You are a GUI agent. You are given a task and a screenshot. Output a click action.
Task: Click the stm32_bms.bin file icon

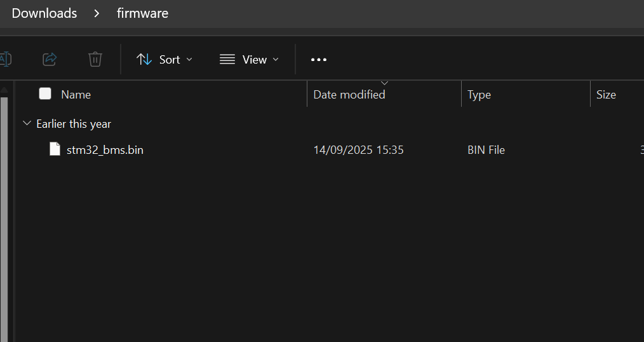pyautogui.click(x=55, y=149)
